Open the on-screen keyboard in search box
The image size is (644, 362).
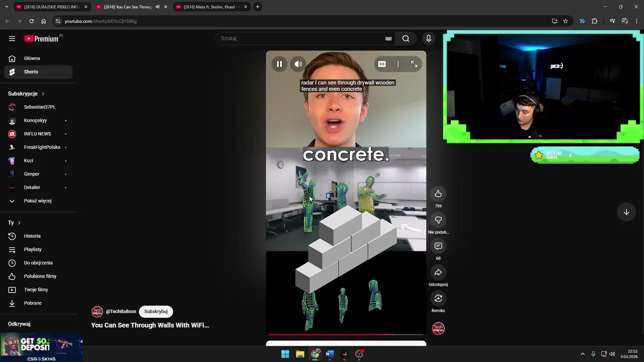[388, 39]
